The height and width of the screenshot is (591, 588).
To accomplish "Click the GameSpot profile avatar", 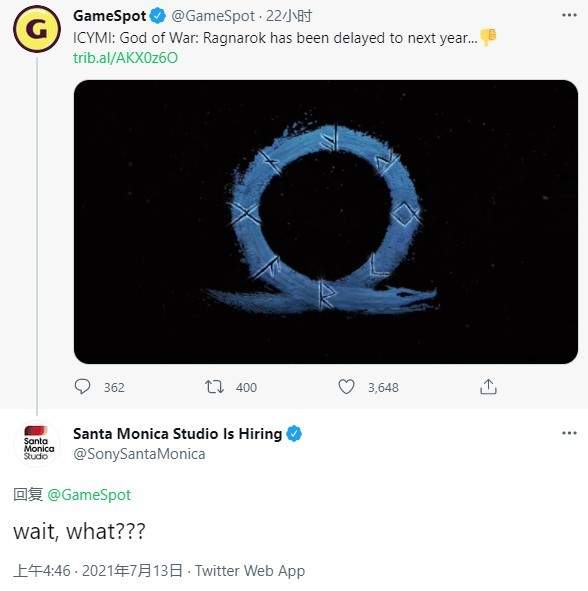I will [x=37, y=29].
